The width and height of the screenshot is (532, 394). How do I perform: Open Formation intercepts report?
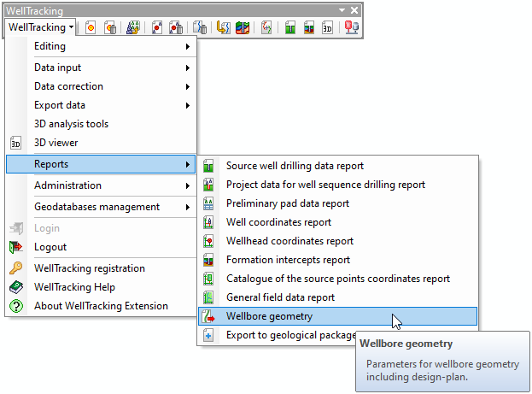pos(338,260)
